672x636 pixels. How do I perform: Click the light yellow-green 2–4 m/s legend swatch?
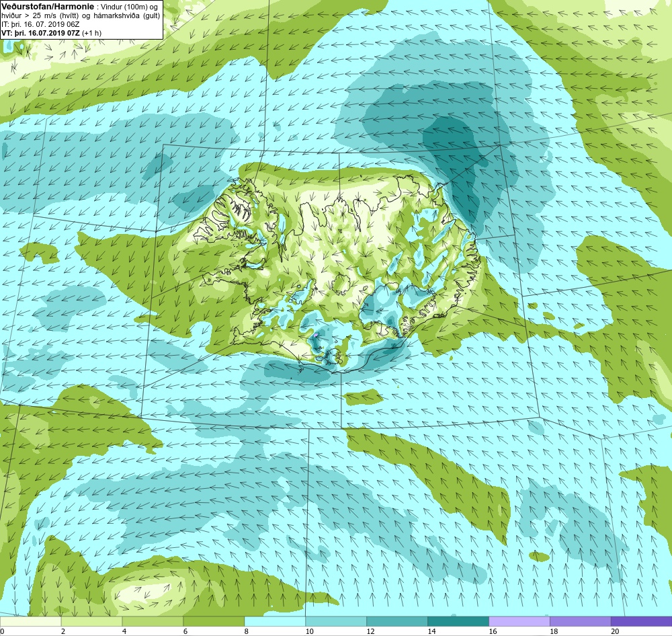(x=91, y=621)
